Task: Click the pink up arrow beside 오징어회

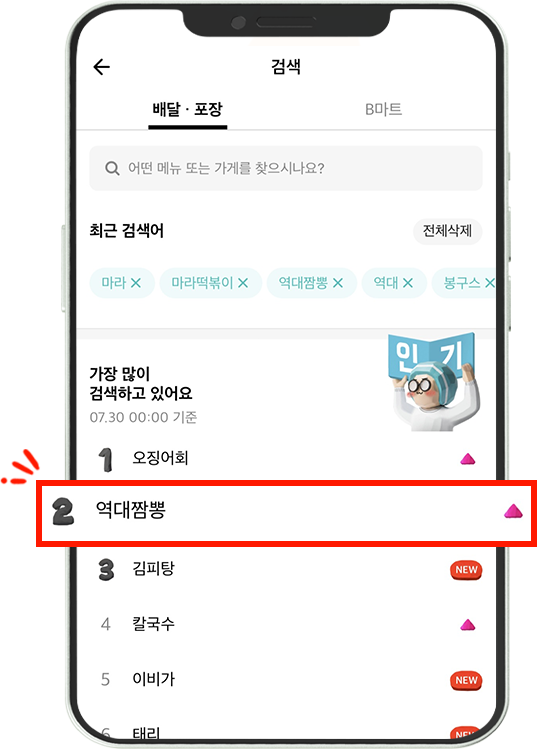Action: pyautogui.click(x=468, y=459)
